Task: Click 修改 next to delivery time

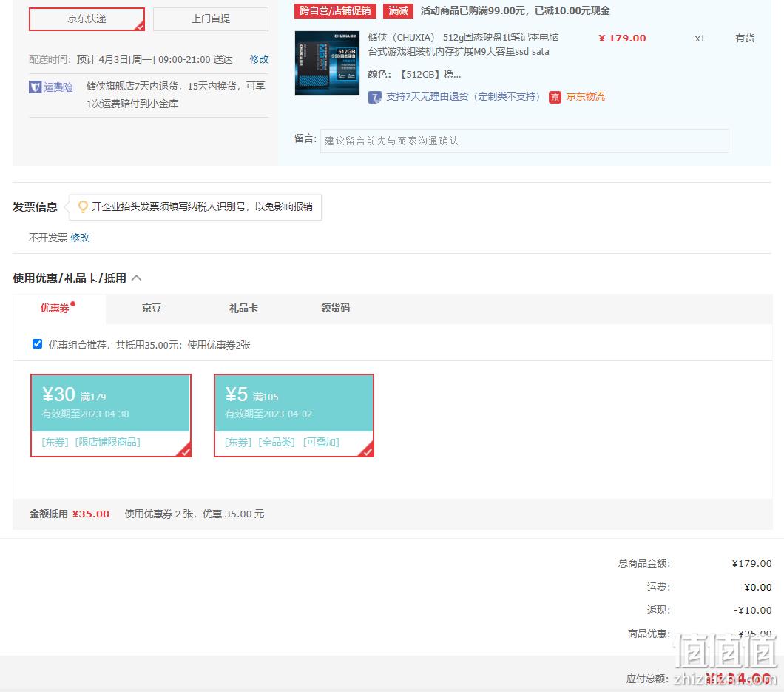Action: click(259, 59)
